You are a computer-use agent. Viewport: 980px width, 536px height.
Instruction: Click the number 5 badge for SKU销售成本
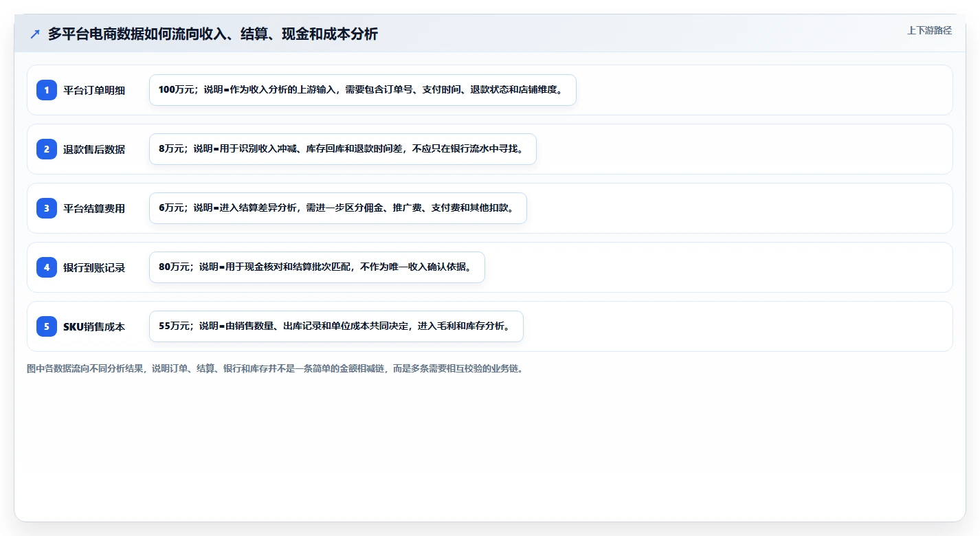[x=47, y=326]
